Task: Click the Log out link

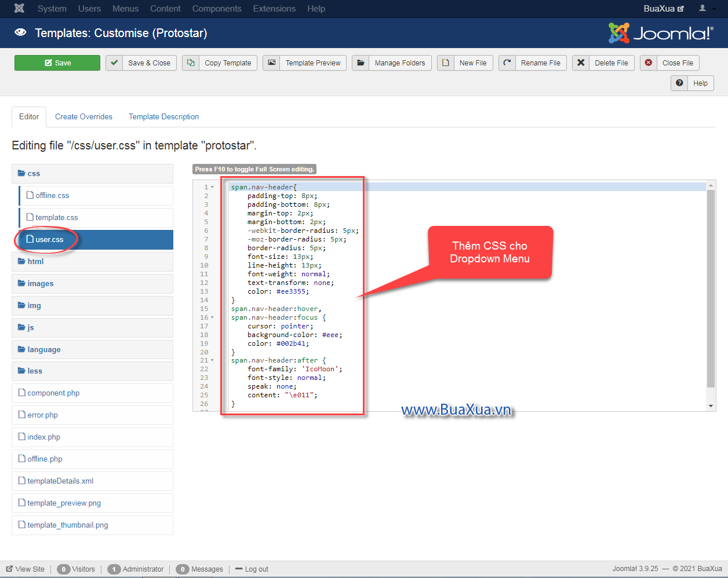Action: pos(252,569)
